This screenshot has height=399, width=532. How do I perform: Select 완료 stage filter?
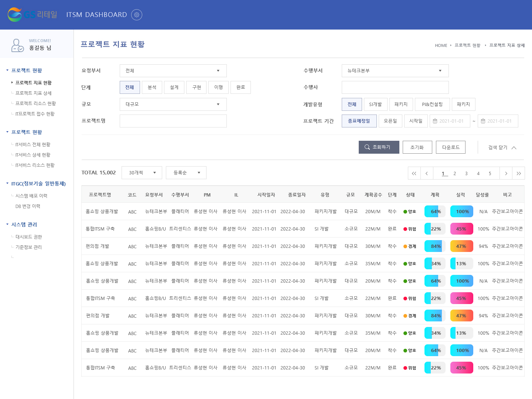click(x=241, y=87)
